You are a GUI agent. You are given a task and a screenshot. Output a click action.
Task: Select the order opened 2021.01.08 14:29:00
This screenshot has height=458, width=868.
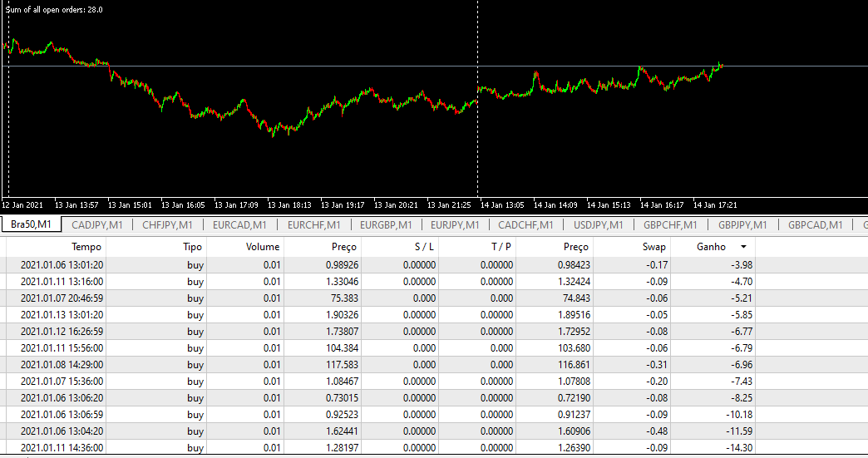(381, 365)
